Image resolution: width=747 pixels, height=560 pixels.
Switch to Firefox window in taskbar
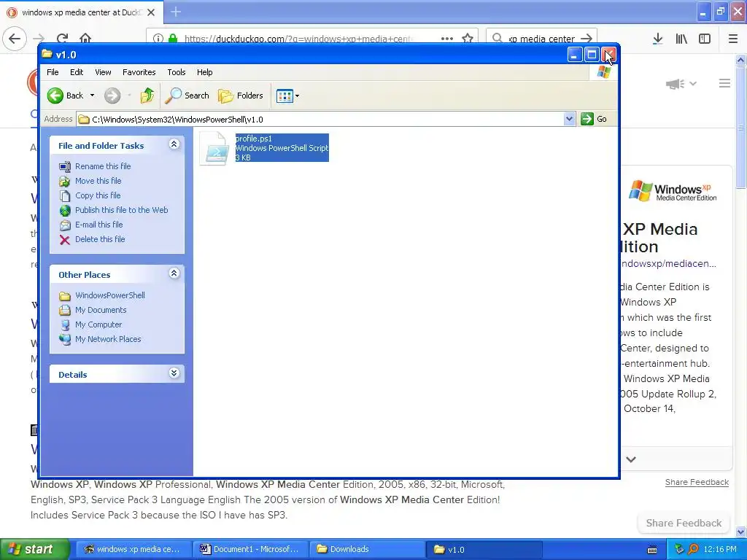coord(134,550)
